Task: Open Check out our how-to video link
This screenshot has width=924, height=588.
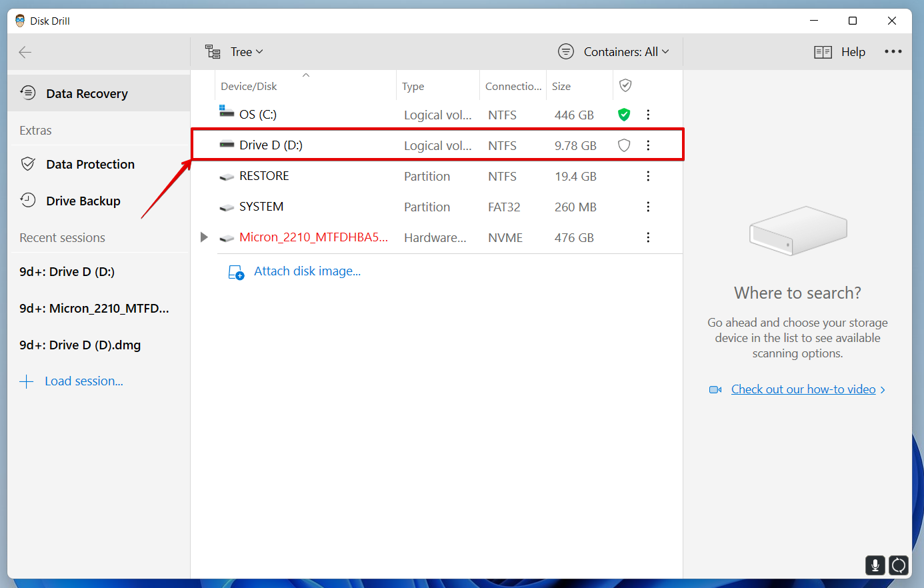Action: (803, 389)
